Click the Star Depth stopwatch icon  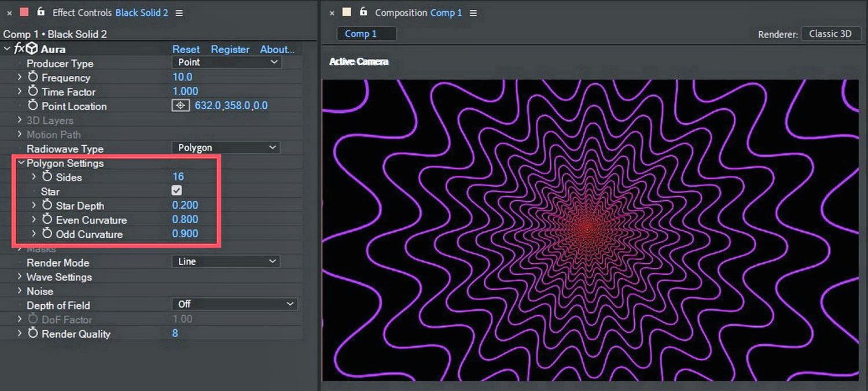(x=47, y=205)
